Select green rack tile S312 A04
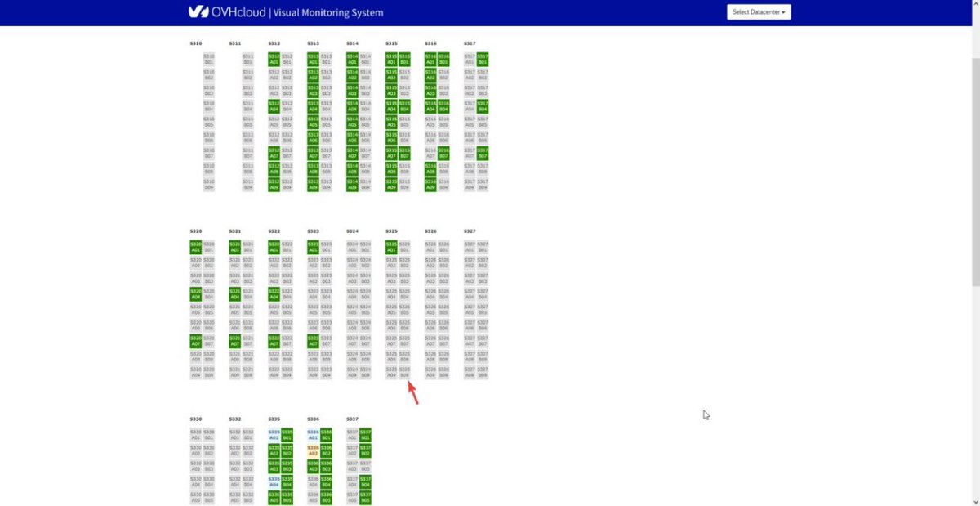Viewport: 980px width, 506px height. coord(274,106)
